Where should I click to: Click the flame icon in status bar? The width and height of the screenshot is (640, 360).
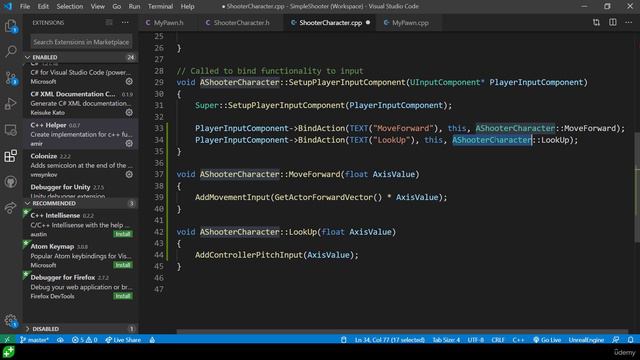coord(152,340)
